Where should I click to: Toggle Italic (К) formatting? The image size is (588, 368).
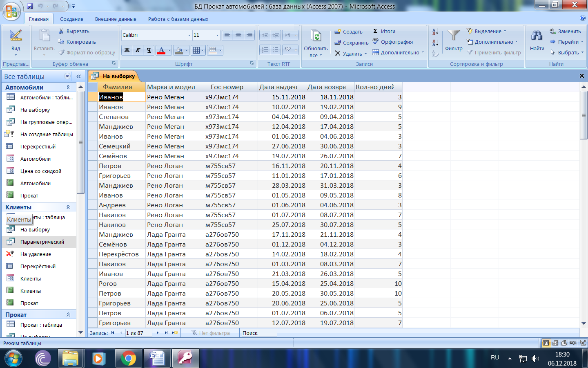pos(138,50)
